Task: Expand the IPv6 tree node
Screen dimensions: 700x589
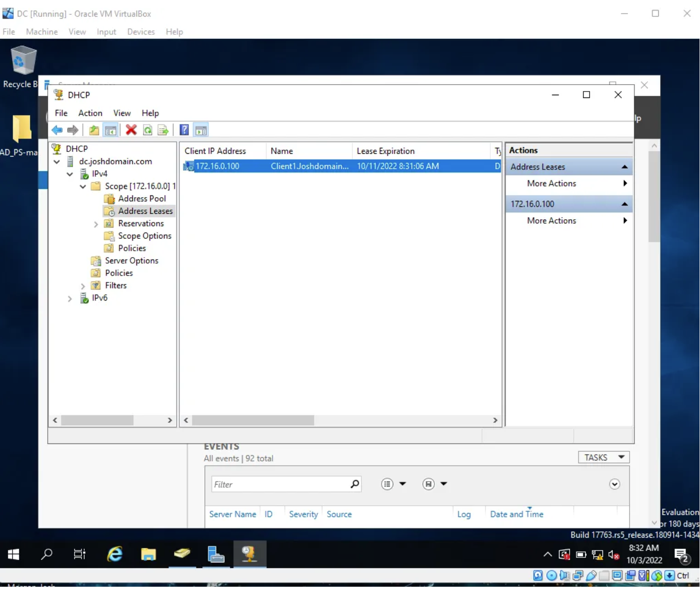Action: (70, 299)
